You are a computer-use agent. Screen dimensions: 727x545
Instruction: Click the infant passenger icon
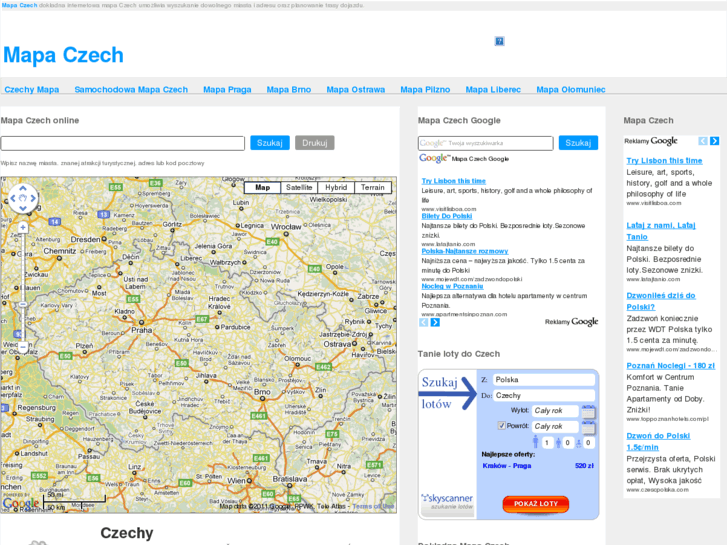coord(579,444)
